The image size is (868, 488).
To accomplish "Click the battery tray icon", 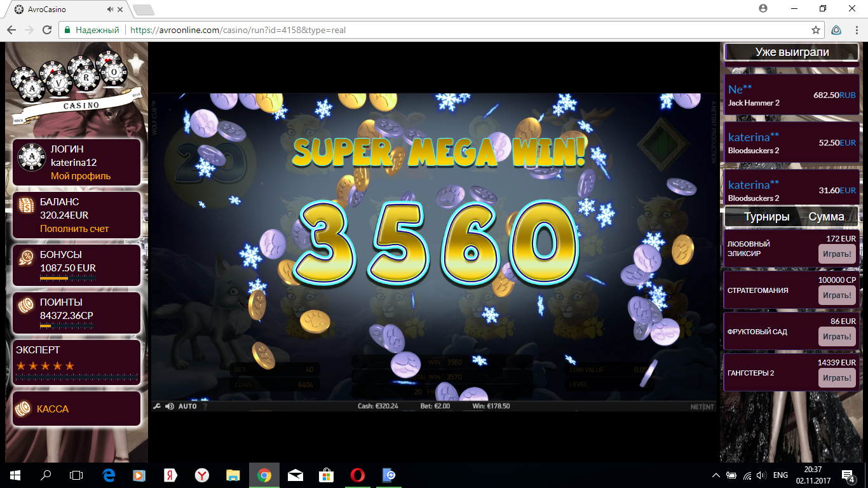I will click(x=731, y=475).
